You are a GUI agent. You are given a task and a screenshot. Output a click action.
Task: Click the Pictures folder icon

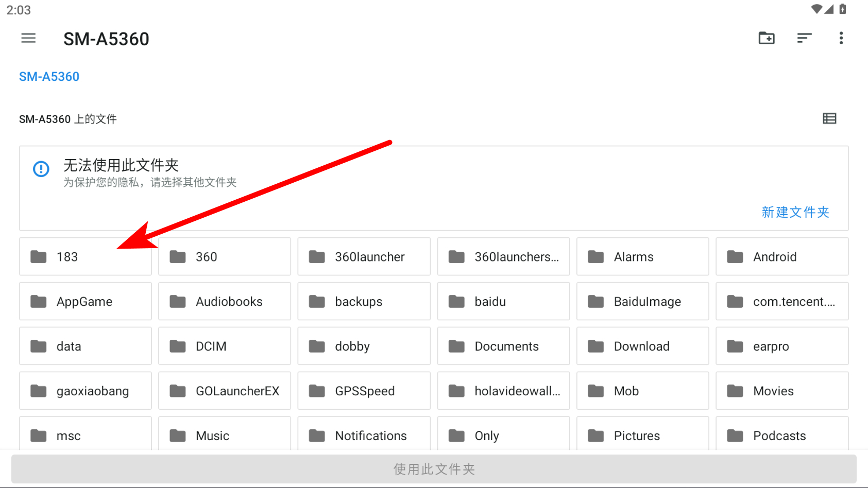(596, 436)
